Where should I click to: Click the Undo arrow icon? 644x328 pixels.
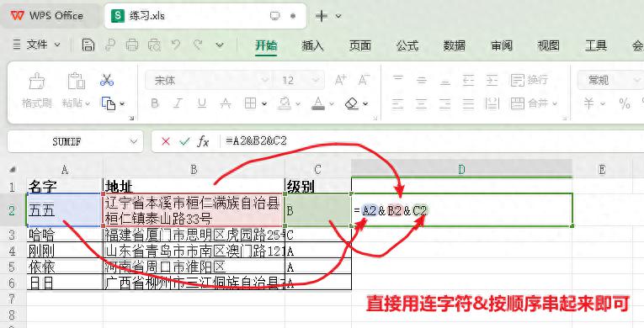176,45
